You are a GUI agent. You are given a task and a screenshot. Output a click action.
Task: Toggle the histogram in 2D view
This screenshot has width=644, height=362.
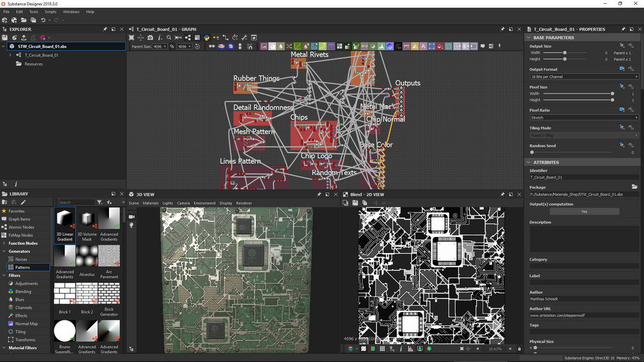[x=410, y=349]
